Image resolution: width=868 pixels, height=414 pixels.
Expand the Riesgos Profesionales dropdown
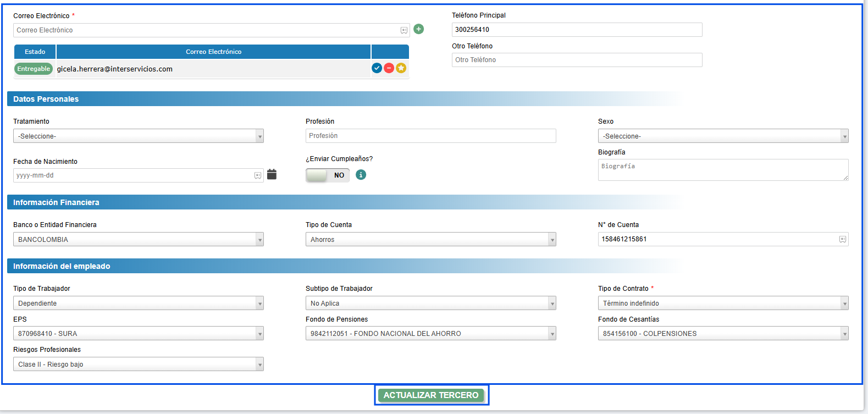pos(138,364)
